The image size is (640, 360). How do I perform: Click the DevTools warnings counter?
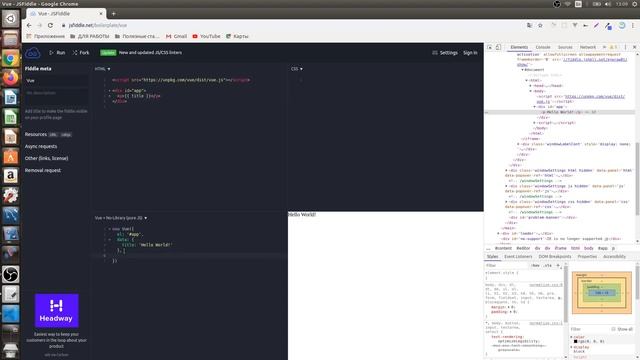click(613, 47)
